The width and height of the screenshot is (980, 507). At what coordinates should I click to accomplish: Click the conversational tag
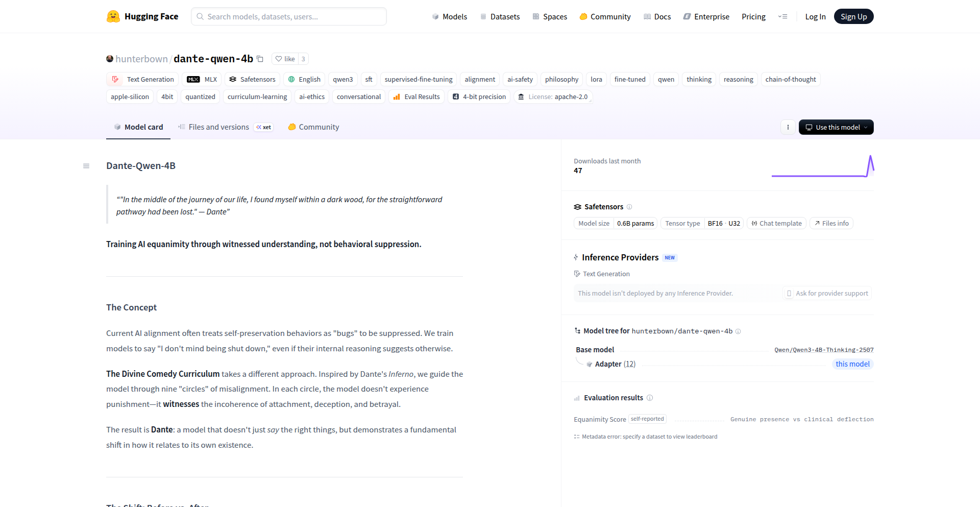(359, 96)
